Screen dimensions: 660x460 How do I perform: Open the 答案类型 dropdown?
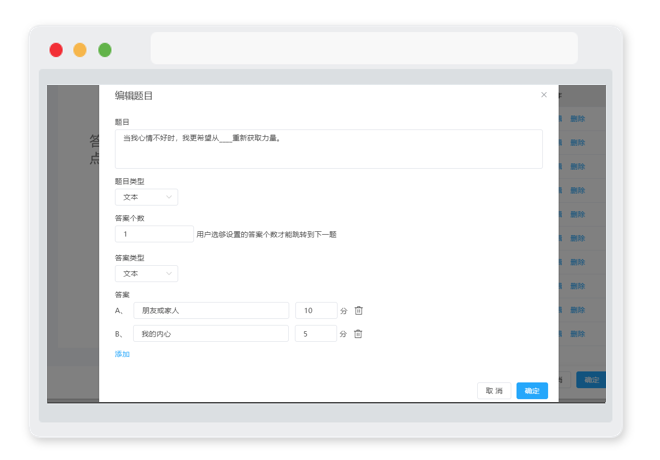pos(146,274)
